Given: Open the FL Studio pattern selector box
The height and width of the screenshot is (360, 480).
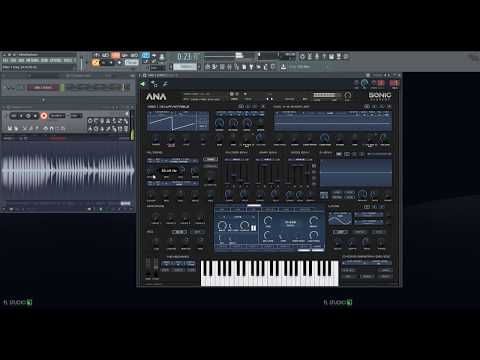Looking at the screenshot, I should click(x=184, y=67).
